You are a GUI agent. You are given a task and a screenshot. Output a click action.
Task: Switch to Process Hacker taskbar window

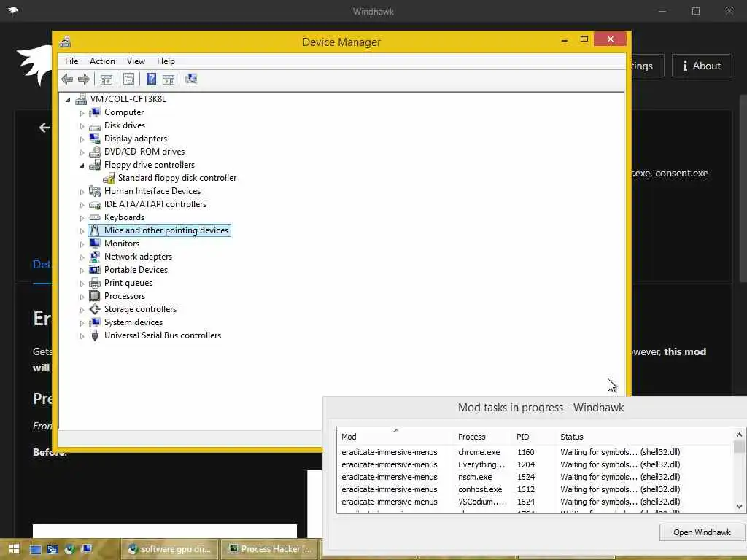tap(271, 549)
